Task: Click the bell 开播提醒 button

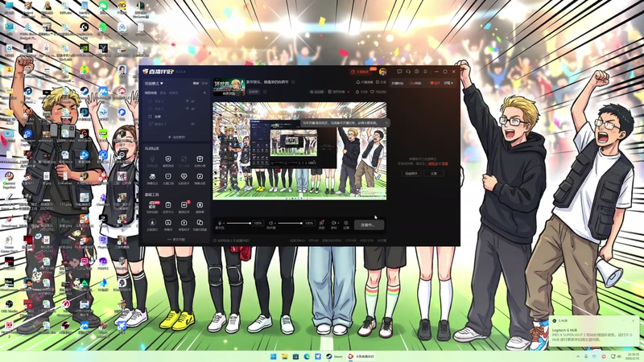Action: [x=365, y=83]
